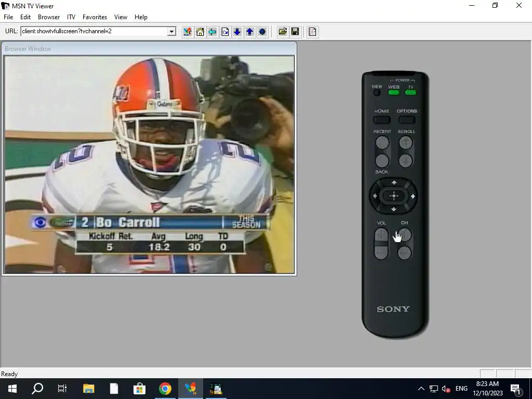
Task: Click the blue up arrow toolbar icon
Action: click(250, 32)
